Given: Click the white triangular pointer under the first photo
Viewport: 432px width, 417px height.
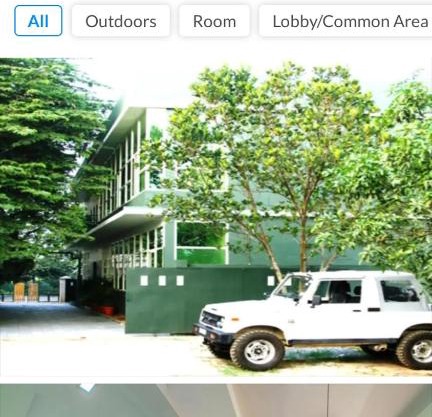Looking at the screenshot, I should [87, 388].
